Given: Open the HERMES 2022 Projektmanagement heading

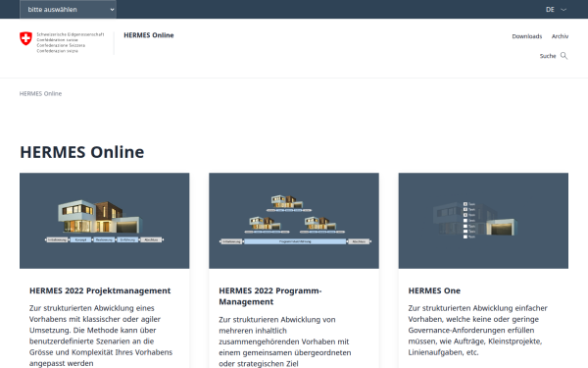Looking at the screenshot, I should pos(100,290).
